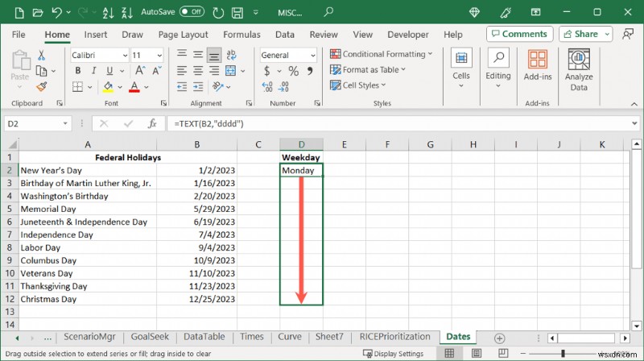Image resolution: width=644 pixels, height=361 pixels.
Task: Apply the yellow Fill Color swatch
Action: 108,87
